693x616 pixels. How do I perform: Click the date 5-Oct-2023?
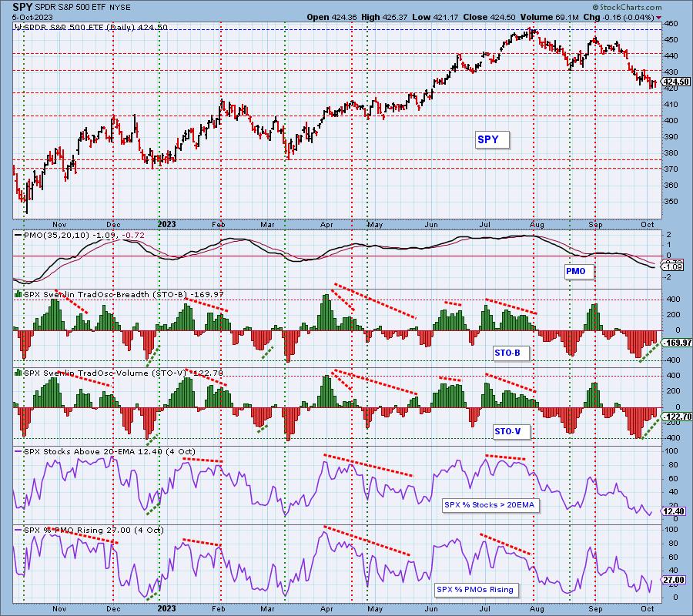point(32,17)
